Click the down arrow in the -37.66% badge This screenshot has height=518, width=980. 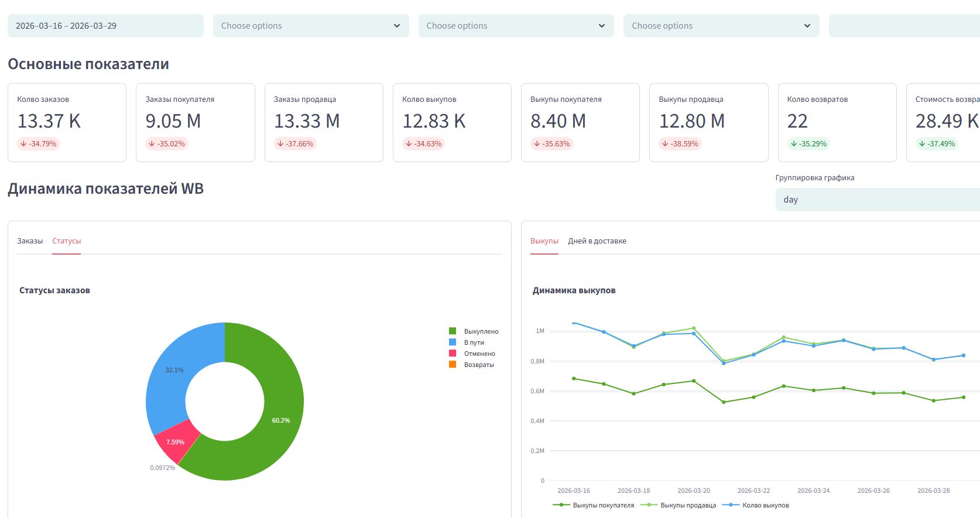coord(280,144)
